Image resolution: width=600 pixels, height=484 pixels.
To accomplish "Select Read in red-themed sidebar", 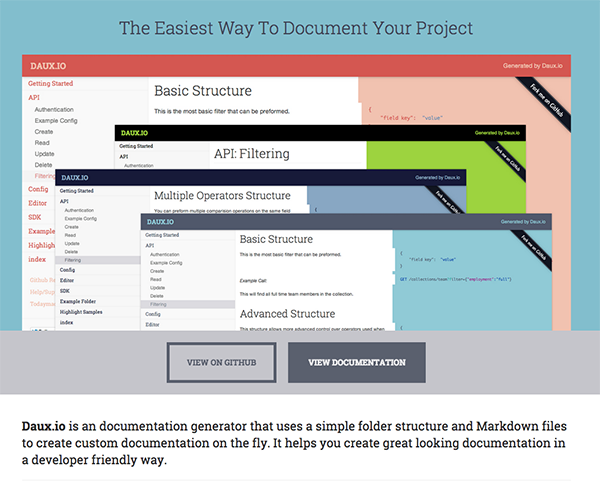I will [42, 143].
